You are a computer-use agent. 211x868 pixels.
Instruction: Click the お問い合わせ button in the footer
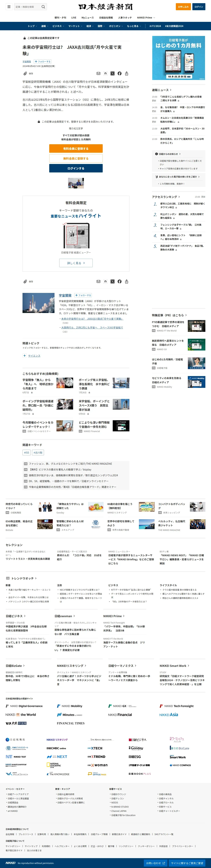pos(155,863)
